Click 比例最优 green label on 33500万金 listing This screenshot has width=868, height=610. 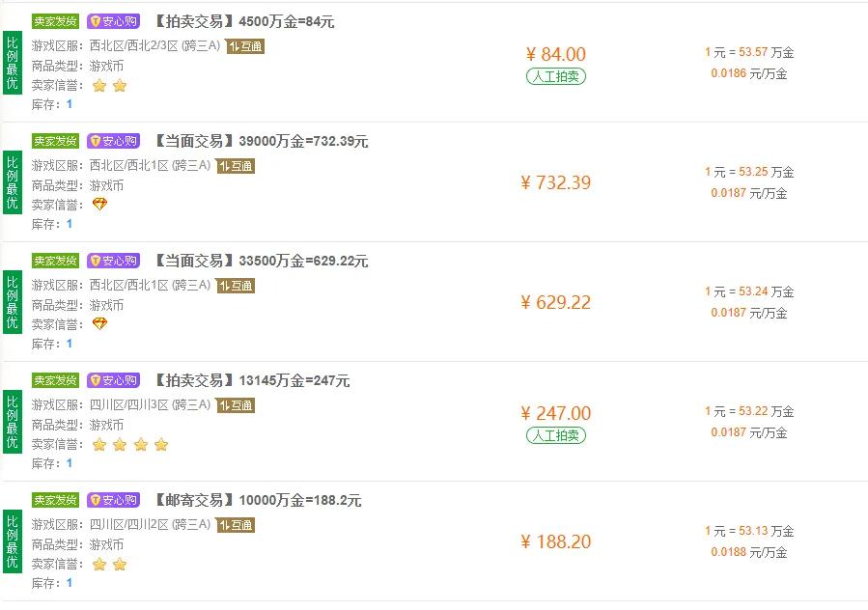(12, 302)
